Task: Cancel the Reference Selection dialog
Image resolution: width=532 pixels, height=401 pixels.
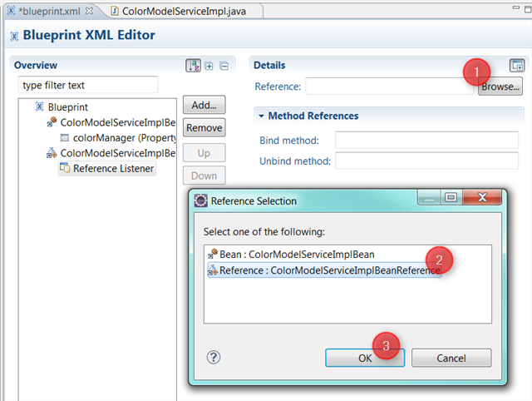Action: (451, 358)
